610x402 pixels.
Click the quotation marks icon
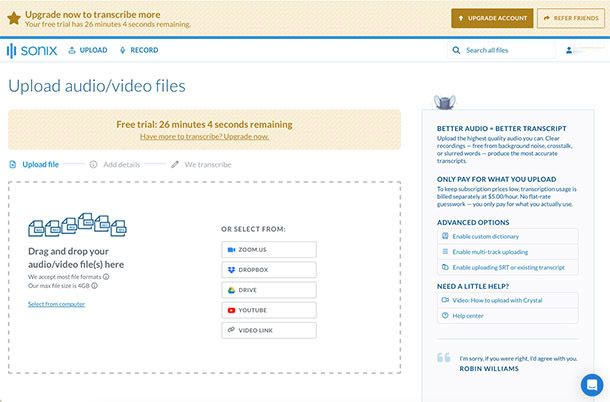(x=444, y=357)
